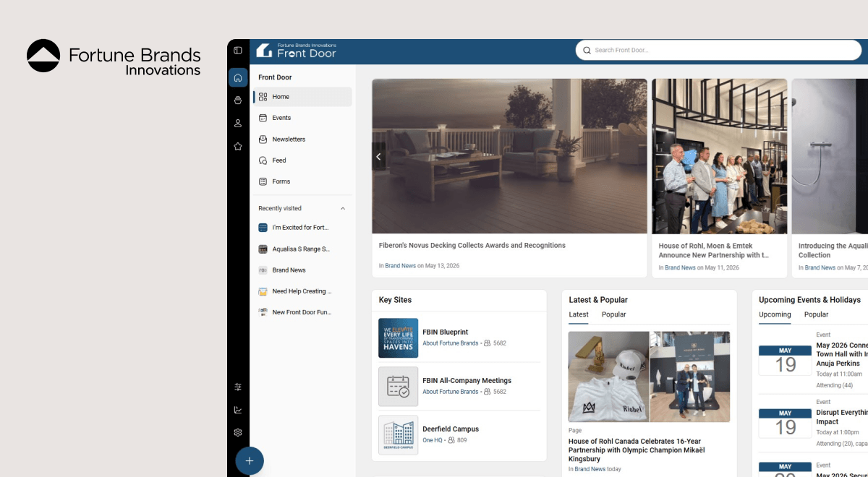Open Deerfield Campus site link
This screenshot has height=477, width=868.
[451, 429]
